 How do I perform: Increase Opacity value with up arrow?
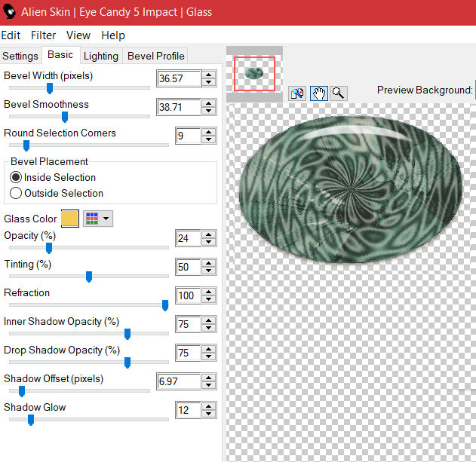[x=209, y=234]
